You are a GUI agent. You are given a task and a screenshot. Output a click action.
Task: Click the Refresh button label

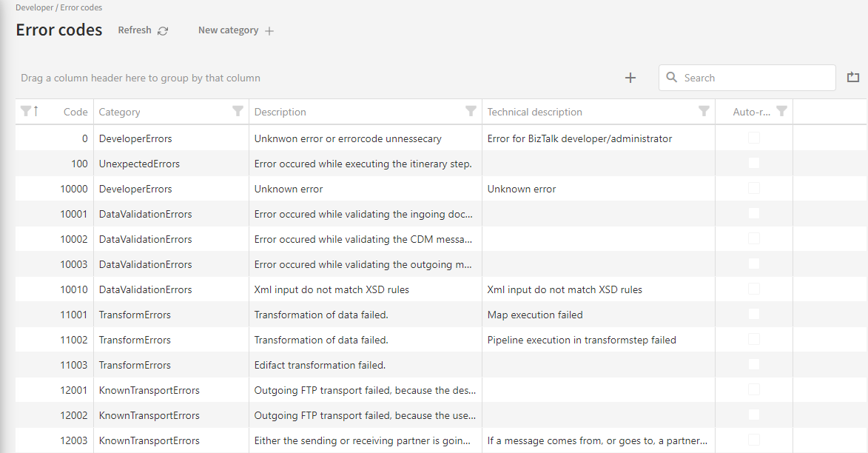135,30
